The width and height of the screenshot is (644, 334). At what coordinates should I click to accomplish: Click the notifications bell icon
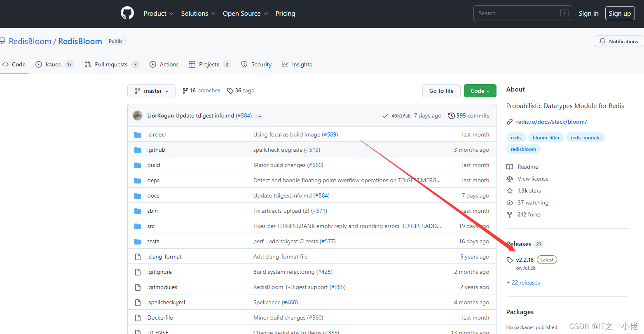click(x=603, y=41)
